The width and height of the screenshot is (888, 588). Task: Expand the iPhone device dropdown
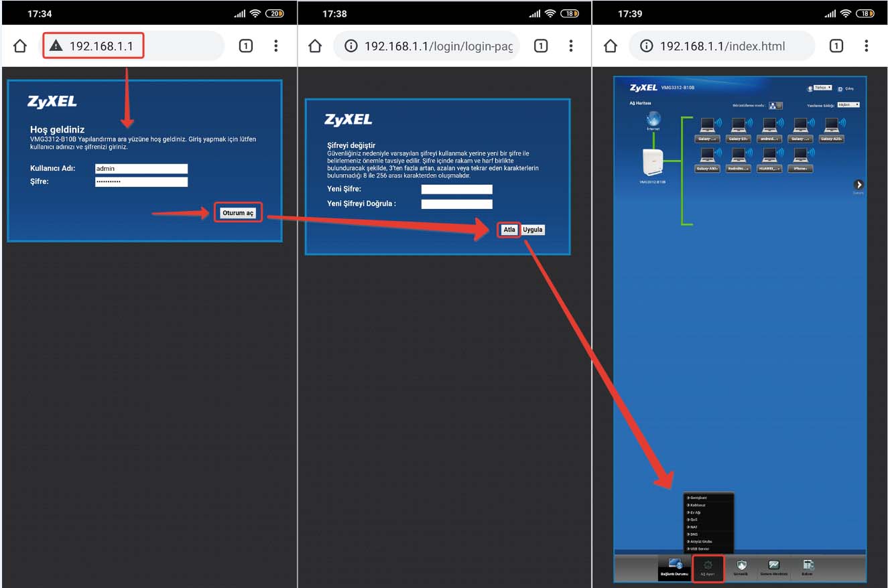(x=800, y=169)
